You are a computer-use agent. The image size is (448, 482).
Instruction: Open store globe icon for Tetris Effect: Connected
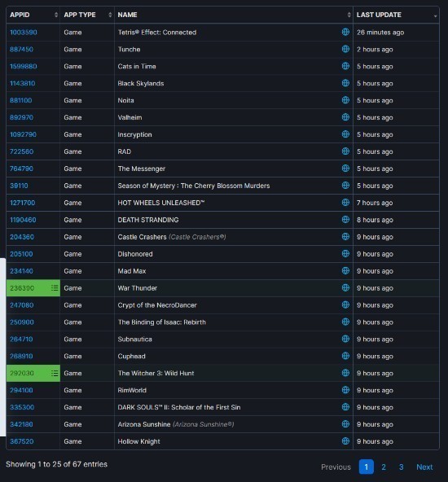[345, 32]
